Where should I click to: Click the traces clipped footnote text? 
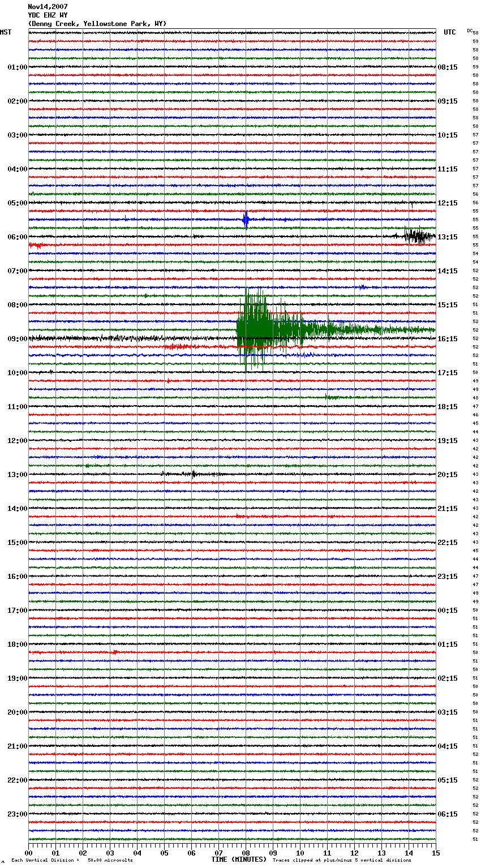pos(342,860)
